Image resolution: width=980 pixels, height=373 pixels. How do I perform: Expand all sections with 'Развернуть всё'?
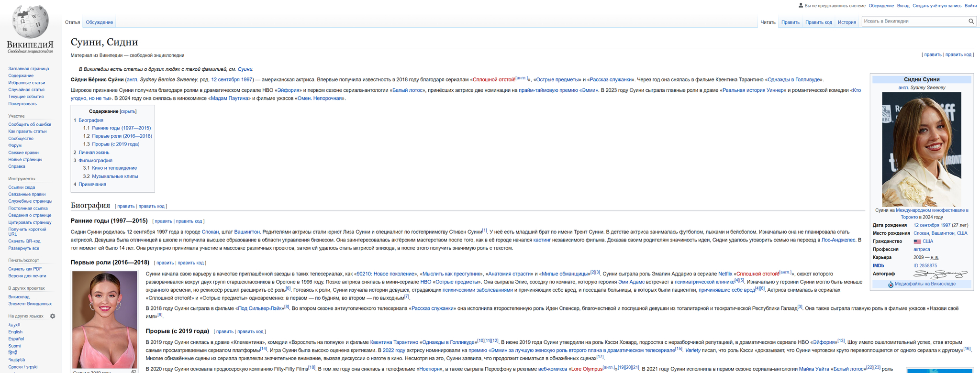coord(23,248)
